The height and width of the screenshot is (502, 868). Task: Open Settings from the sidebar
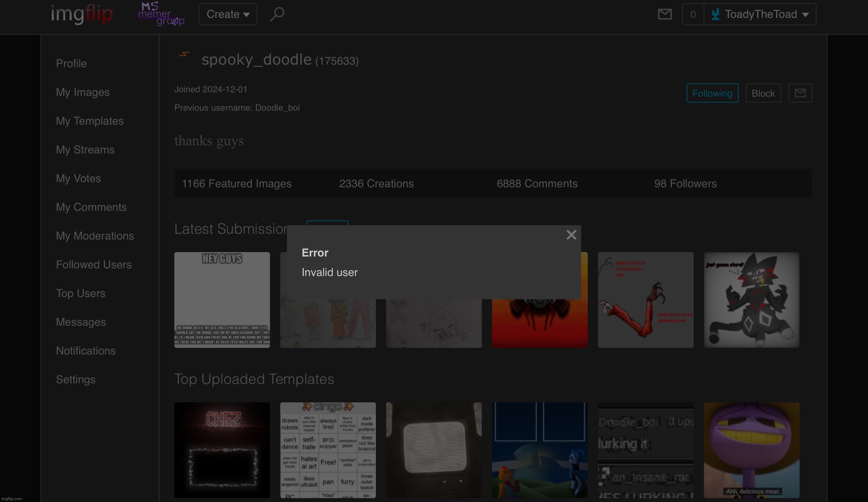pos(75,379)
